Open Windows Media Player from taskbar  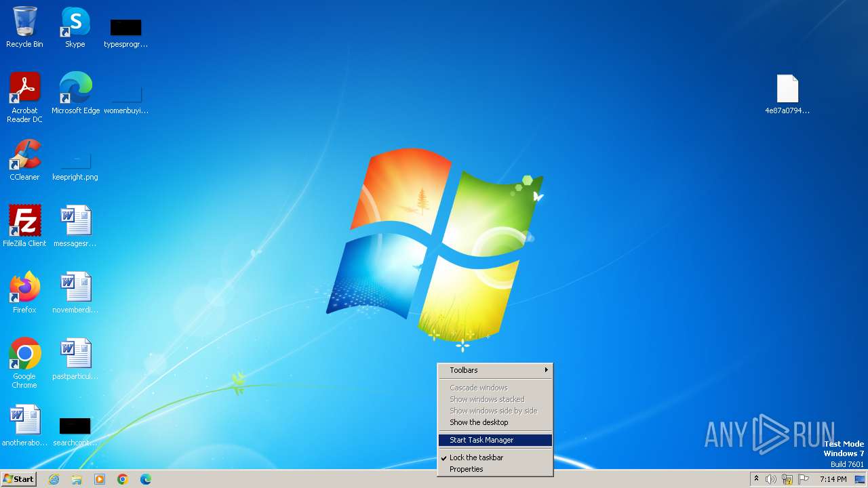click(100, 479)
